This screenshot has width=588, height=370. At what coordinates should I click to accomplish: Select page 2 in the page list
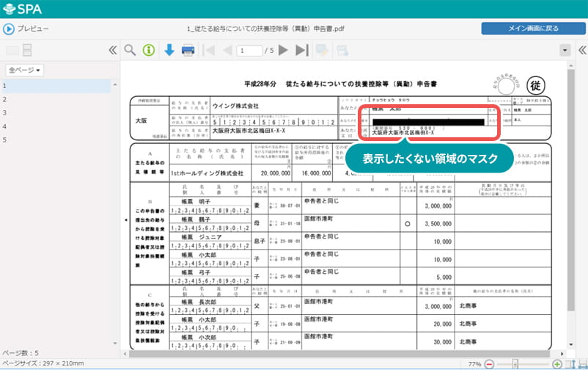pyautogui.click(x=56, y=99)
